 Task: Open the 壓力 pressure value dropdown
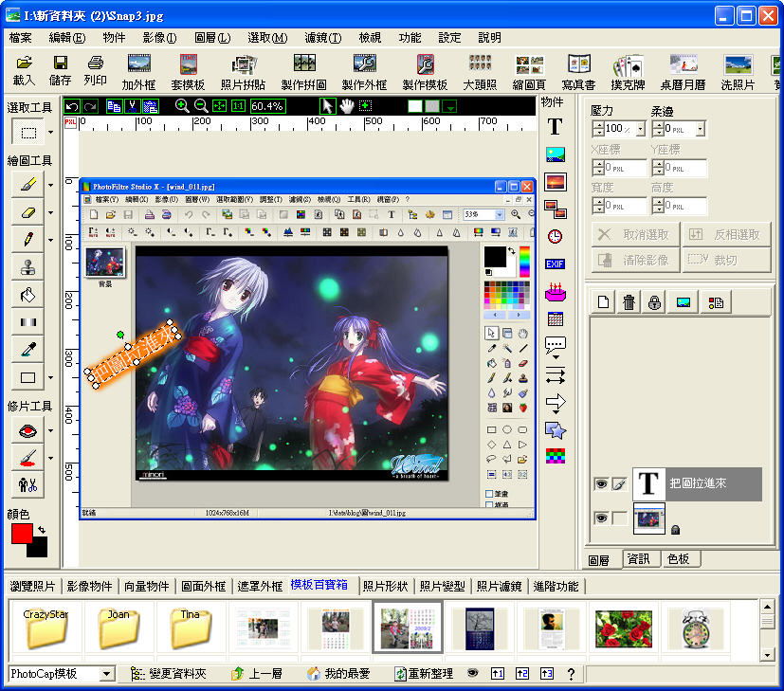(641, 129)
